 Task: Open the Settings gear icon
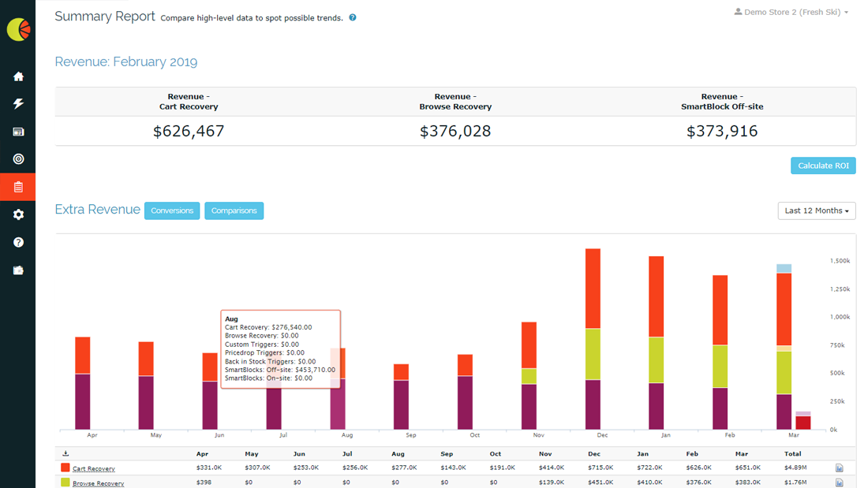coord(18,214)
